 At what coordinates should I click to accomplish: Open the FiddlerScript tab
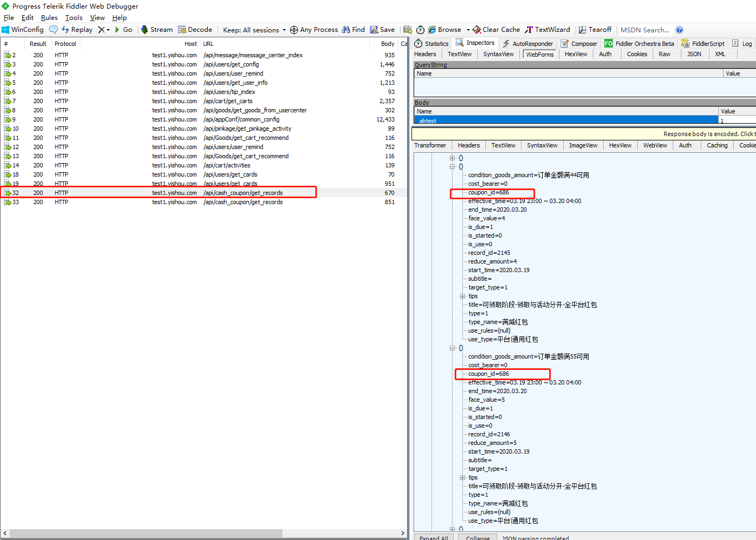[x=703, y=44]
